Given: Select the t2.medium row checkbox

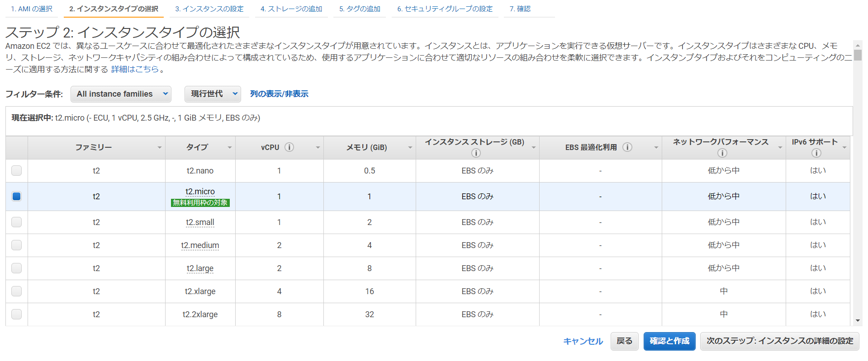Looking at the screenshot, I should pyautogui.click(x=17, y=245).
